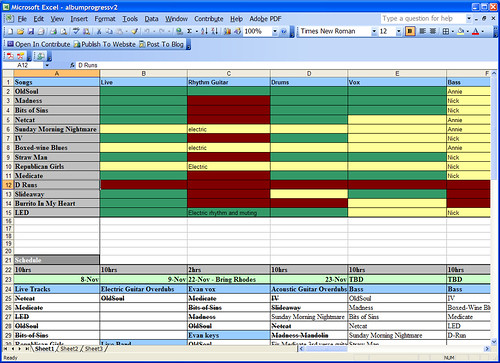
Task: Click the Copy icon
Action: (109, 31)
